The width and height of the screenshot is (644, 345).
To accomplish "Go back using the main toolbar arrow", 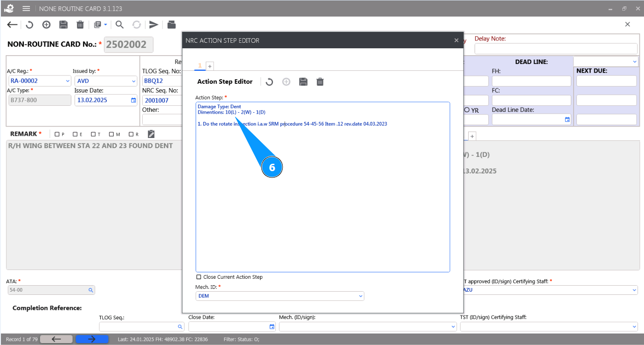I will 12,25.
